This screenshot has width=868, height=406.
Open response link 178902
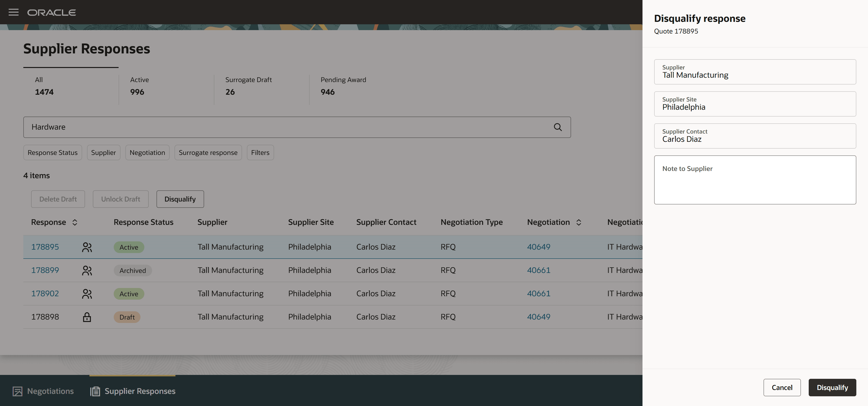click(45, 294)
